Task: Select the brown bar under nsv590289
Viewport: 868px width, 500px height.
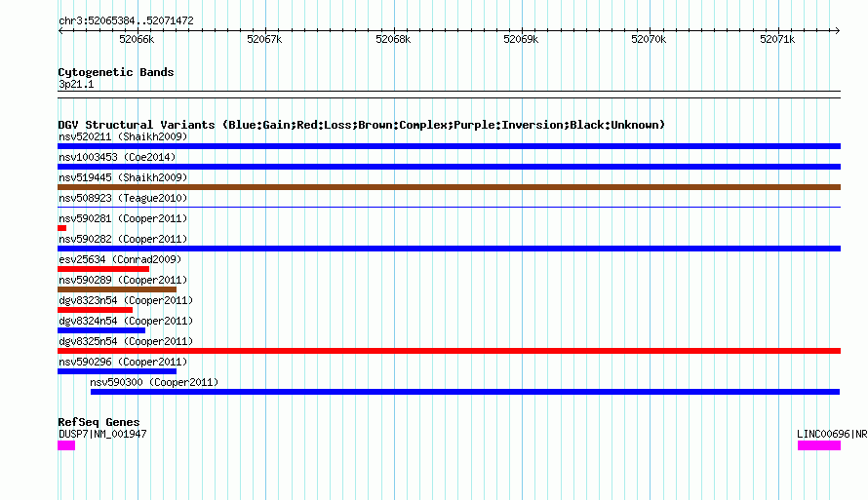Action: tap(117, 289)
